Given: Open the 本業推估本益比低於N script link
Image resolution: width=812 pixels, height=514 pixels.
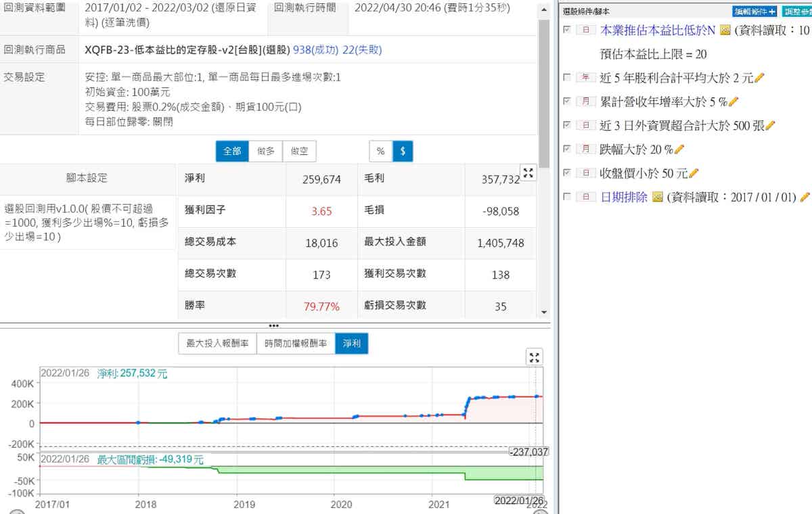Looking at the screenshot, I should click(x=658, y=30).
